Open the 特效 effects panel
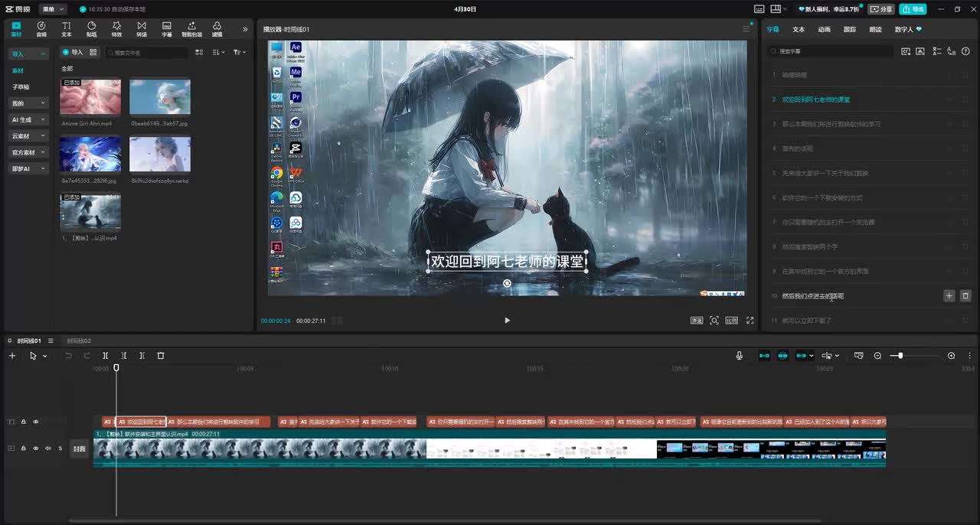The width and height of the screenshot is (980, 525). tap(116, 29)
